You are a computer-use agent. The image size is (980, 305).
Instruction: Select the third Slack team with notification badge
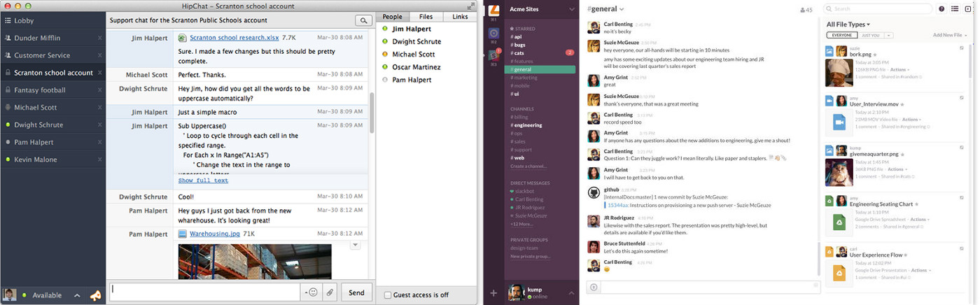click(493, 55)
